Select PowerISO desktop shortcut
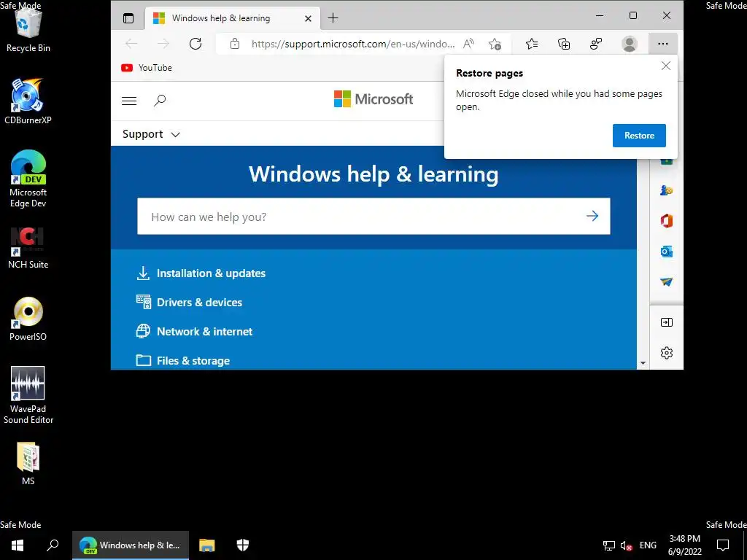747x560 pixels. [28, 319]
